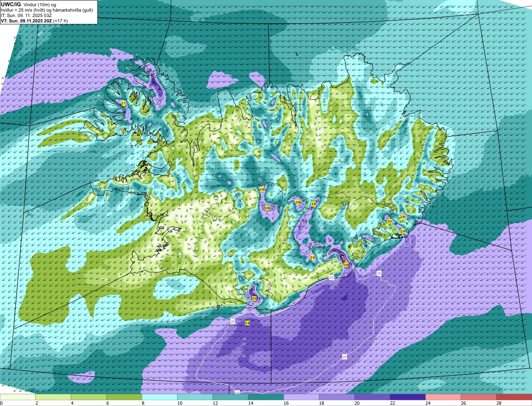Click the 0–2 m/s pale cream legend swatch
The height and width of the screenshot is (406, 532).
point(18,397)
